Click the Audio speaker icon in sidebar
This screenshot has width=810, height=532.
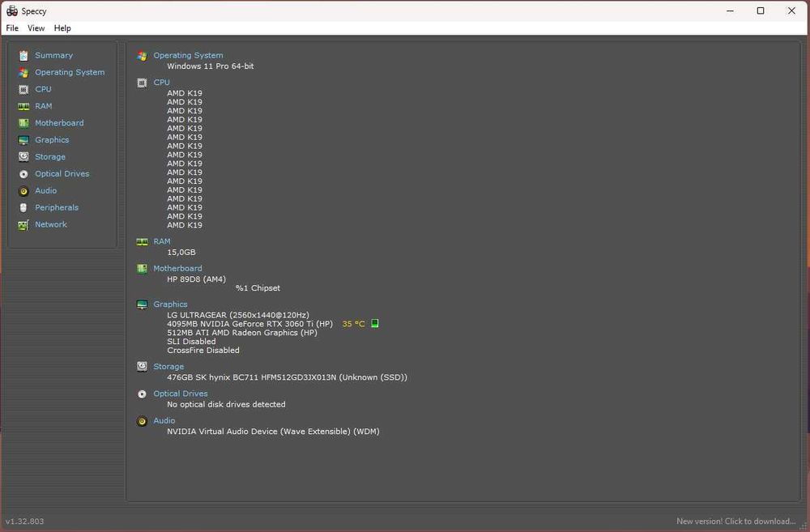pos(23,191)
